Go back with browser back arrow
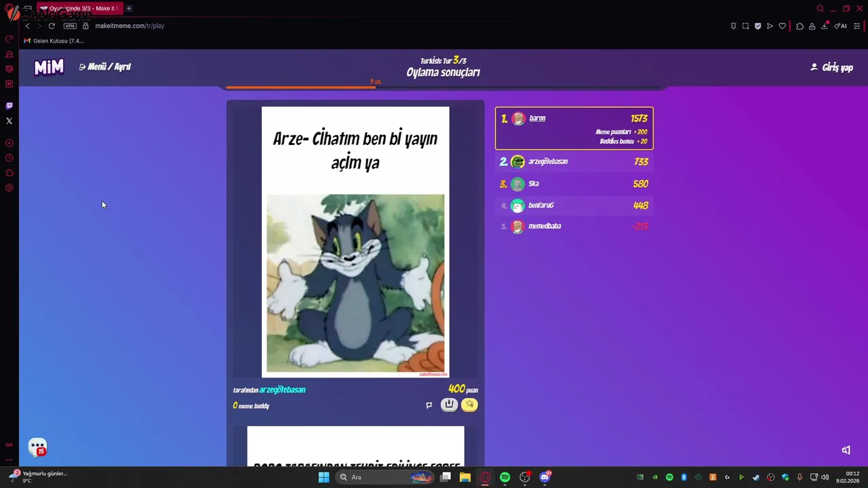Image resolution: width=868 pixels, height=488 pixels. pyautogui.click(x=27, y=26)
